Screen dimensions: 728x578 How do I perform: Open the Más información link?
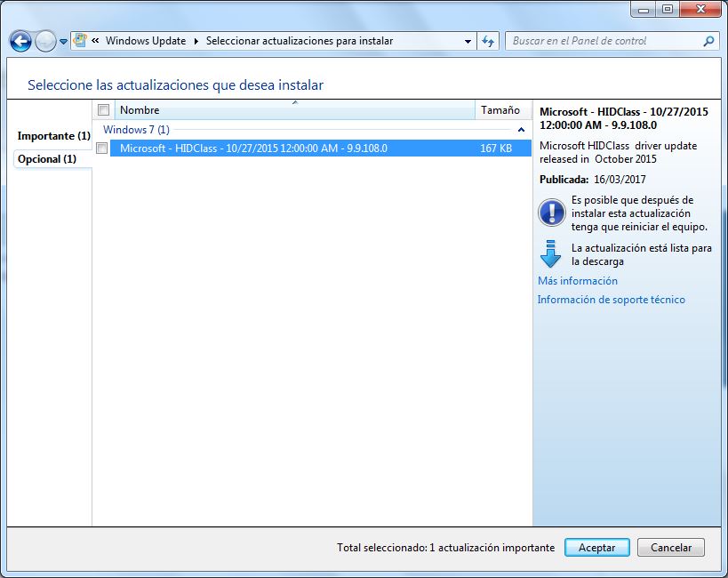click(578, 281)
